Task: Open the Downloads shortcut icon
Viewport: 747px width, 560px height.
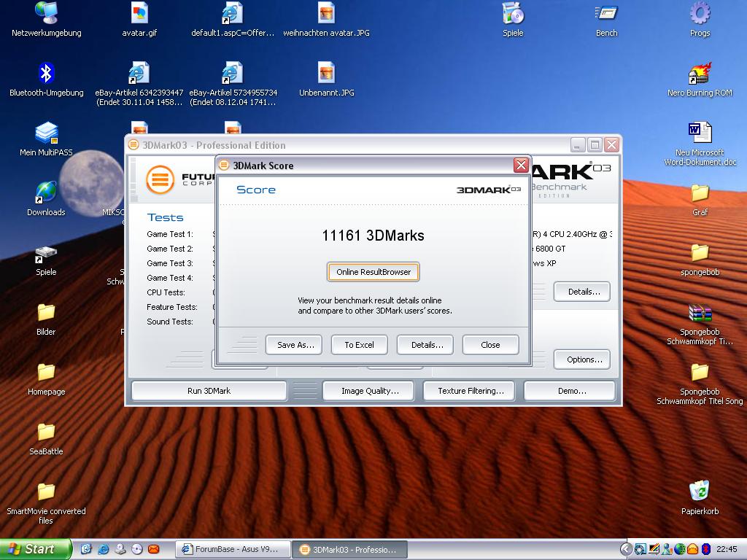Action: [46, 192]
